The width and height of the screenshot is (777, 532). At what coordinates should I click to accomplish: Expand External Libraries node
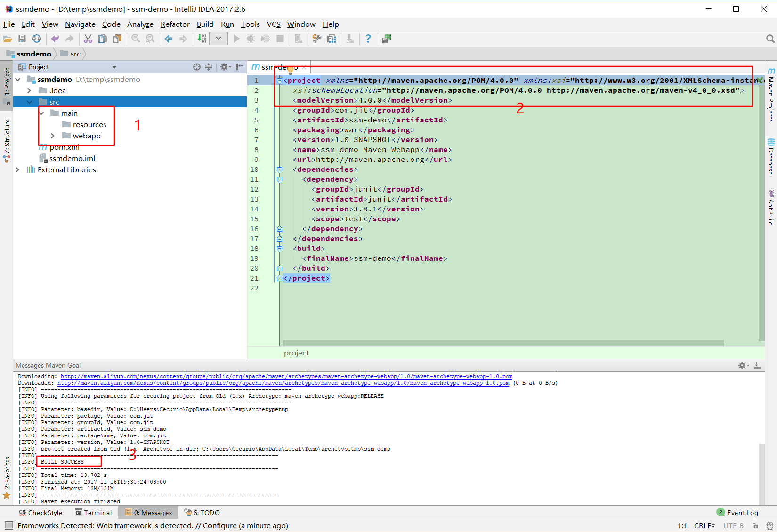pyautogui.click(x=18, y=169)
